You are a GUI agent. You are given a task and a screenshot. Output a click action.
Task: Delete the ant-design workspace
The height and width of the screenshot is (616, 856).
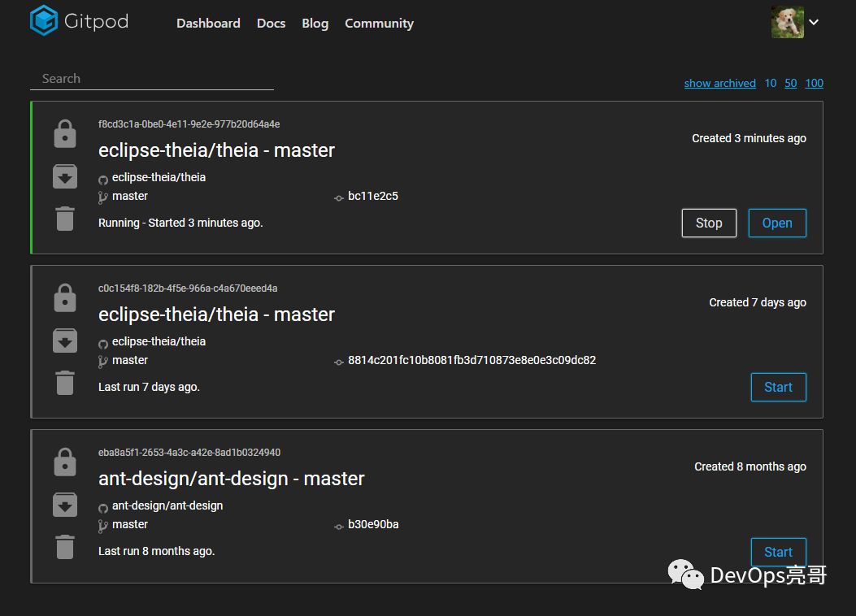pos(65,547)
